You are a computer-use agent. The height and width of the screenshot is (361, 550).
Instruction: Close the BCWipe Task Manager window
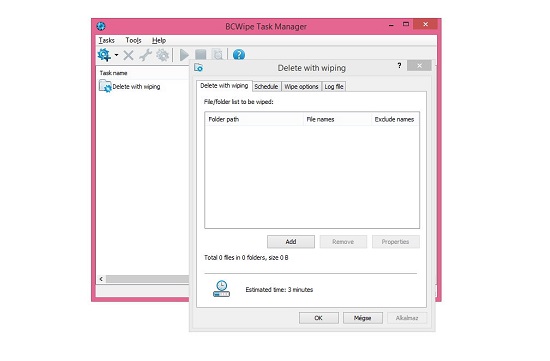click(425, 24)
